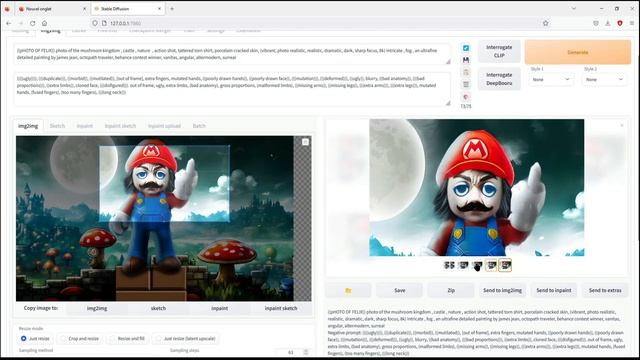Copy image to inpaint sketch button

point(281,308)
